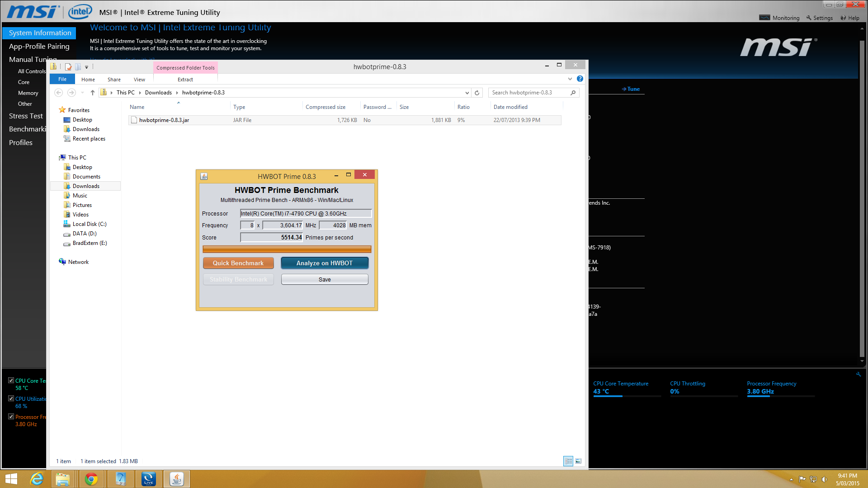This screenshot has width=868, height=488.
Task: Sort files by Compressed size column
Action: click(x=325, y=107)
